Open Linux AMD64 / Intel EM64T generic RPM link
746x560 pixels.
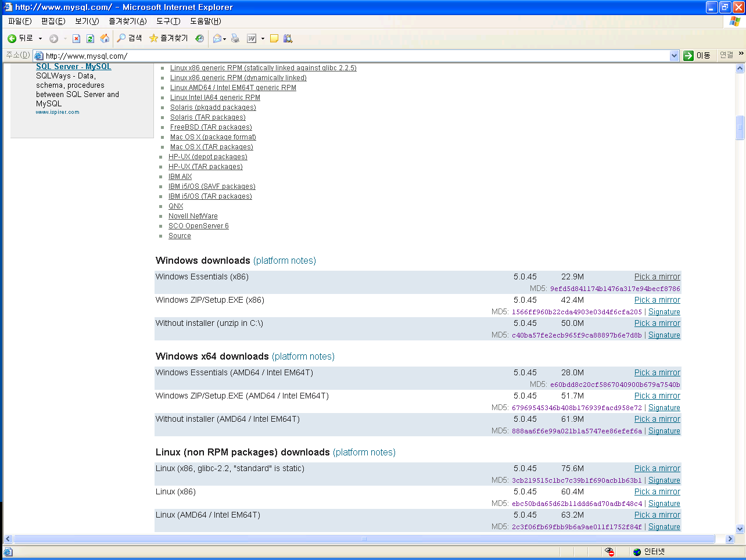pos(233,88)
